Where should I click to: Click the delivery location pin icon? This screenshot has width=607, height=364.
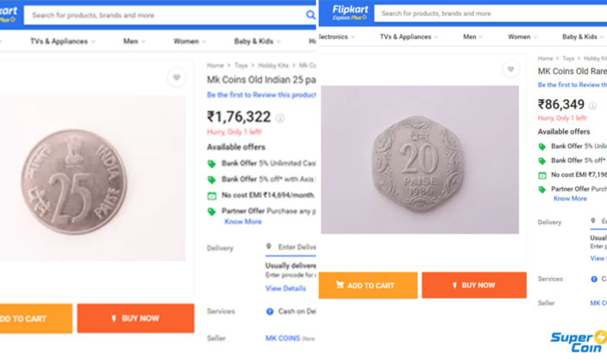pos(268,246)
